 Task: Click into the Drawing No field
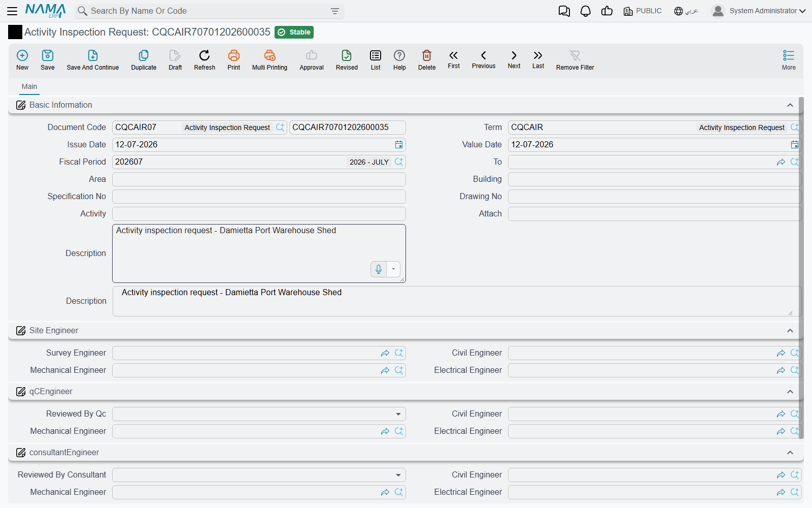(x=655, y=197)
